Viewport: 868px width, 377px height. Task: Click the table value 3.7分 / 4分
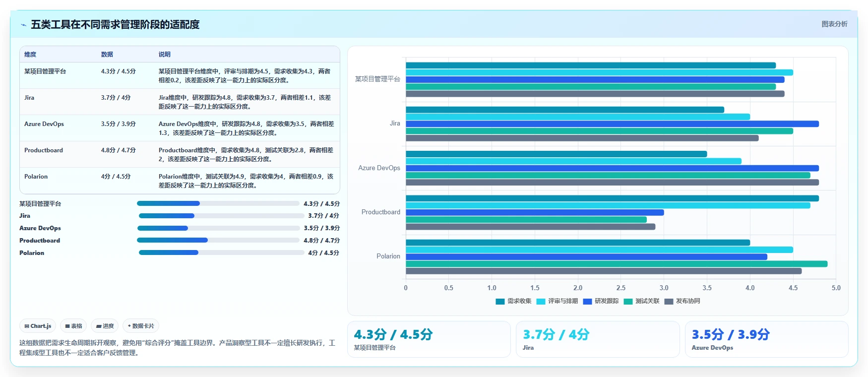click(x=116, y=98)
